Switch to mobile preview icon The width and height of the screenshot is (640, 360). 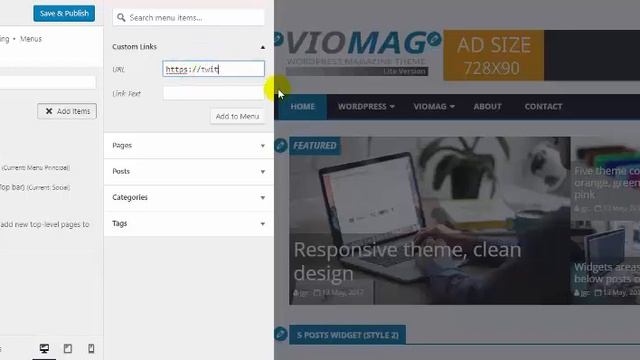pyautogui.click(x=91, y=349)
